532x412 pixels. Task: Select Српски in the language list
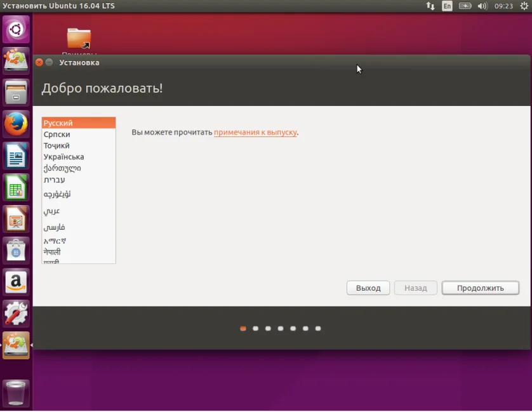79,135
